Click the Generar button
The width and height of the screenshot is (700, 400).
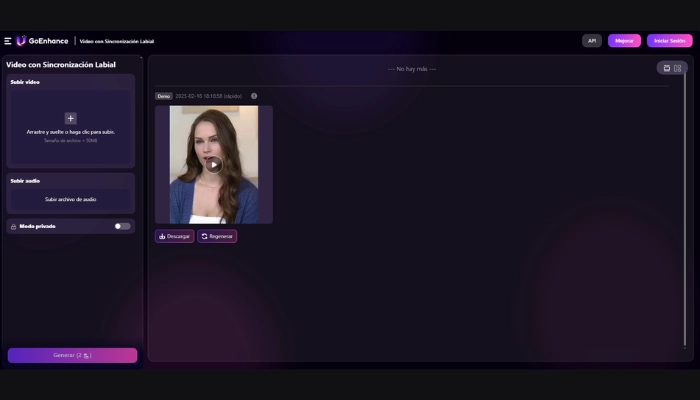[72, 355]
